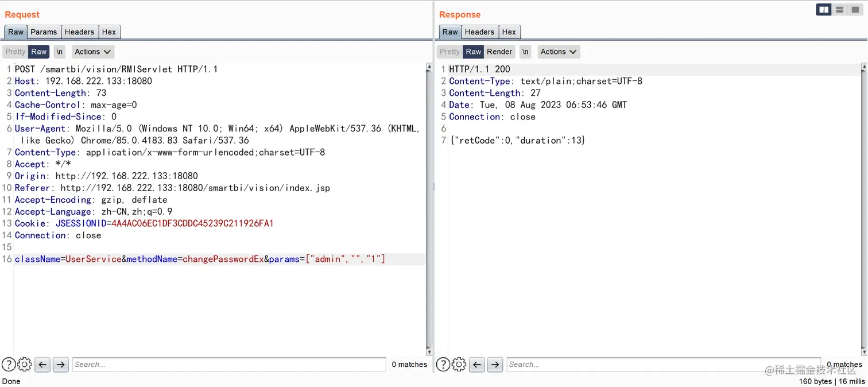This screenshot has width=868, height=387.
Task: Click the Accept-Language header line
Action: tap(94, 211)
